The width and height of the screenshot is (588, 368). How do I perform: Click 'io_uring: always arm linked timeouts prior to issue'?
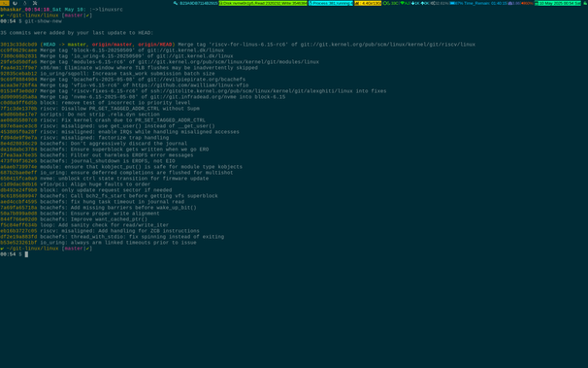[x=118, y=243]
